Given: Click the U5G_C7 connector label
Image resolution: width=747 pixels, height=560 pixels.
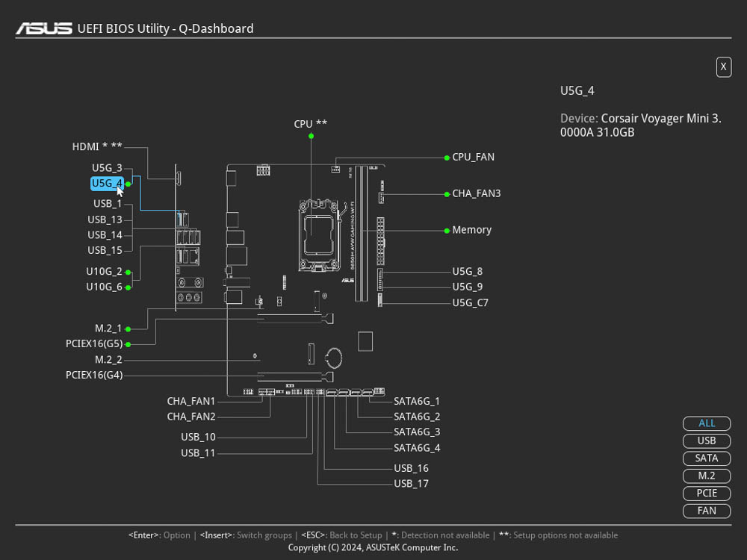Looking at the screenshot, I should (470, 303).
